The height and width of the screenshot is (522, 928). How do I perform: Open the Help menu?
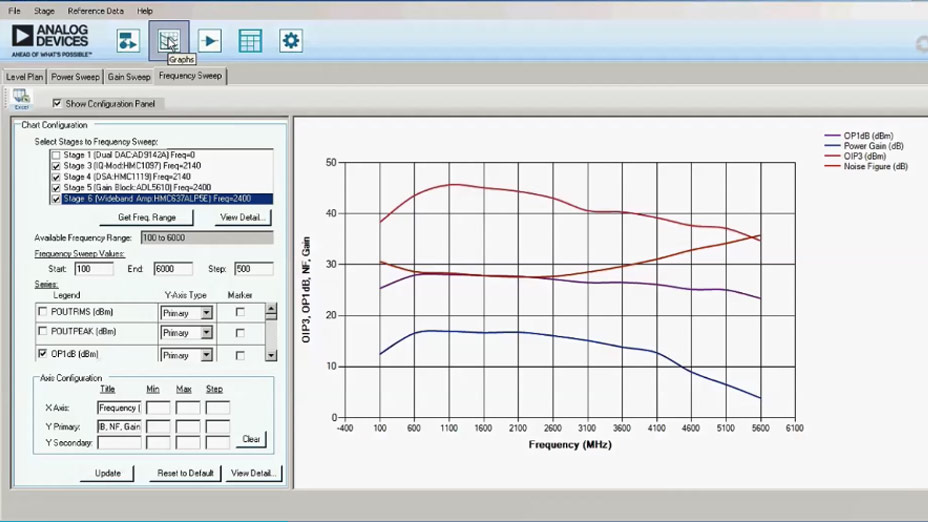click(144, 11)
